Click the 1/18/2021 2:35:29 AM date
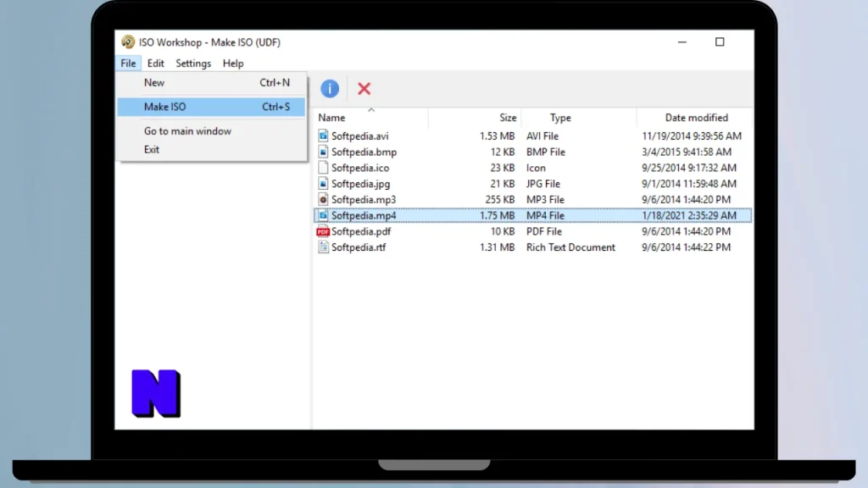 [x=689, y=215]
